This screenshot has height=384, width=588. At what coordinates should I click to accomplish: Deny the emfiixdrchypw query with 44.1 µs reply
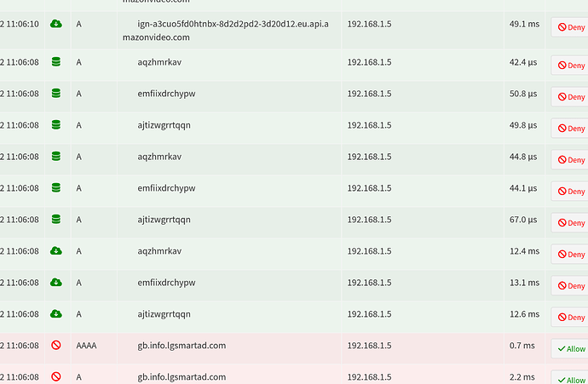571,192
